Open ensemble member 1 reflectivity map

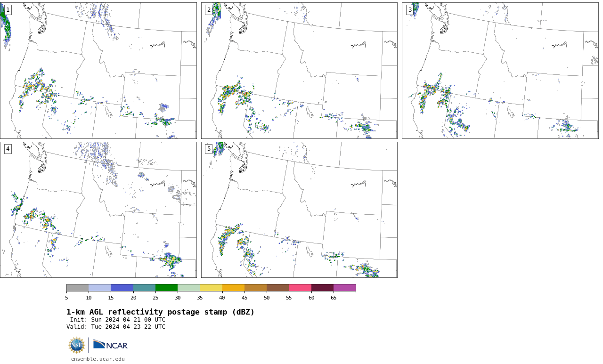click(98, 71)
